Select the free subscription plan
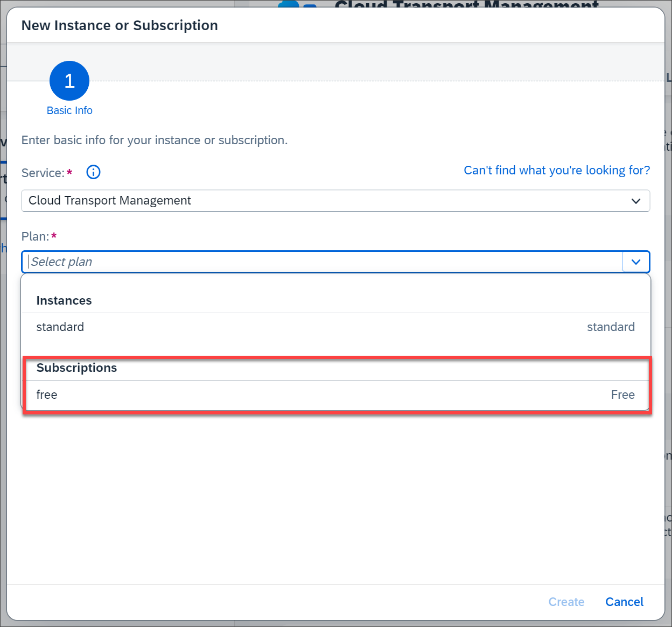This screenshot has width=672, height=627. (x=335, y=394)
